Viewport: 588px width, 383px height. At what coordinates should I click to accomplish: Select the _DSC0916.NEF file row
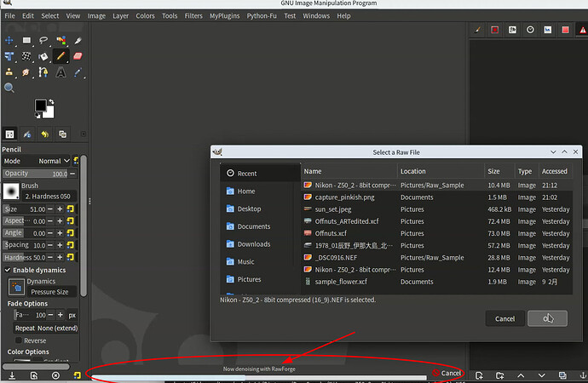(x=437, y=258)
